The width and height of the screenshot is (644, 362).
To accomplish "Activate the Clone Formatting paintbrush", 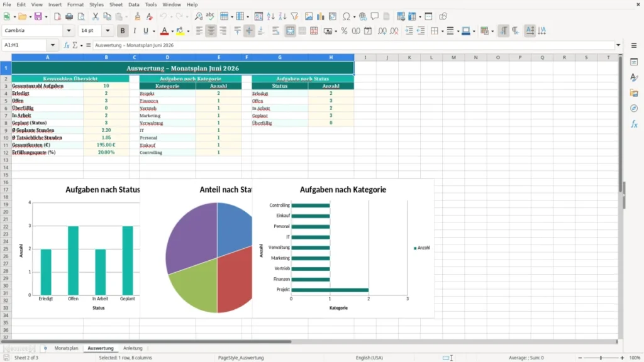I will 137,16.
